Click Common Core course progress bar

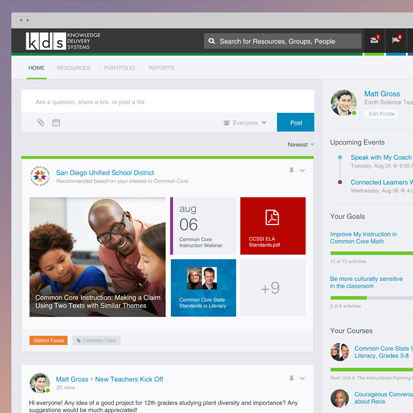(372, 369)
